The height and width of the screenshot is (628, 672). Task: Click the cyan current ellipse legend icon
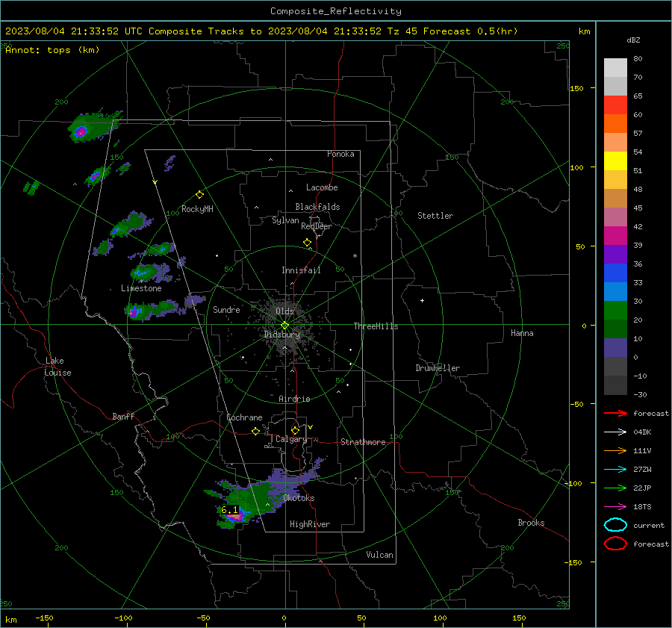[x=615, y=525]
